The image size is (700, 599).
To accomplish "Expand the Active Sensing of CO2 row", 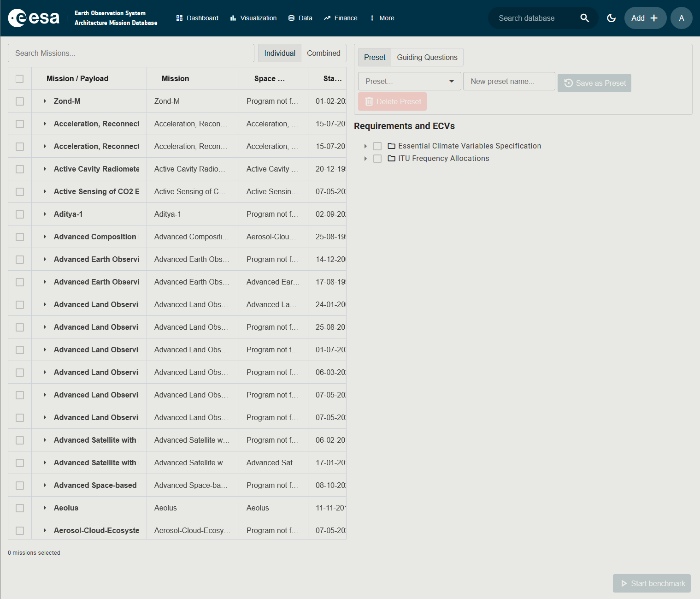I will tap(45, 191).
